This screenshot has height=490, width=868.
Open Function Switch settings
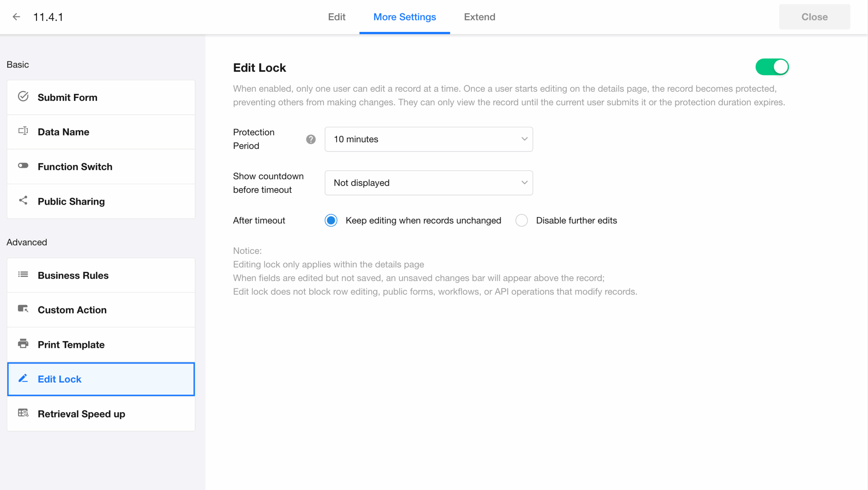click(x=101, y=167)
